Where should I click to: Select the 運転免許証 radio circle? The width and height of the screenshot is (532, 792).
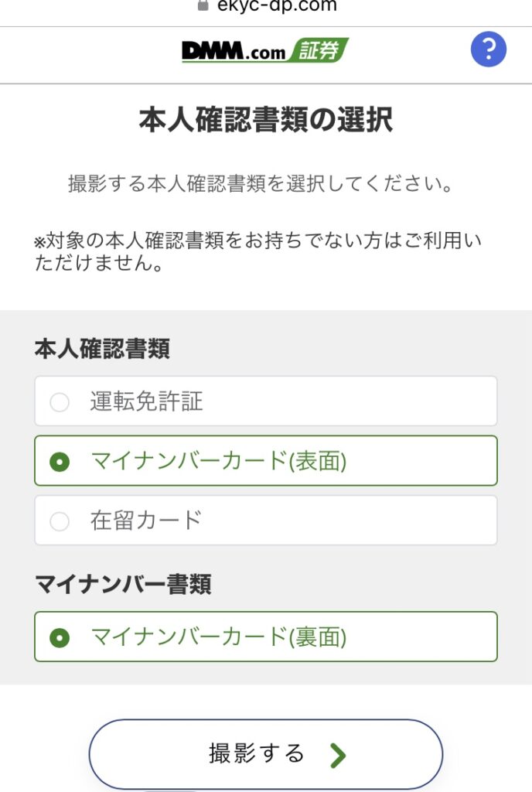pos(60,402)
